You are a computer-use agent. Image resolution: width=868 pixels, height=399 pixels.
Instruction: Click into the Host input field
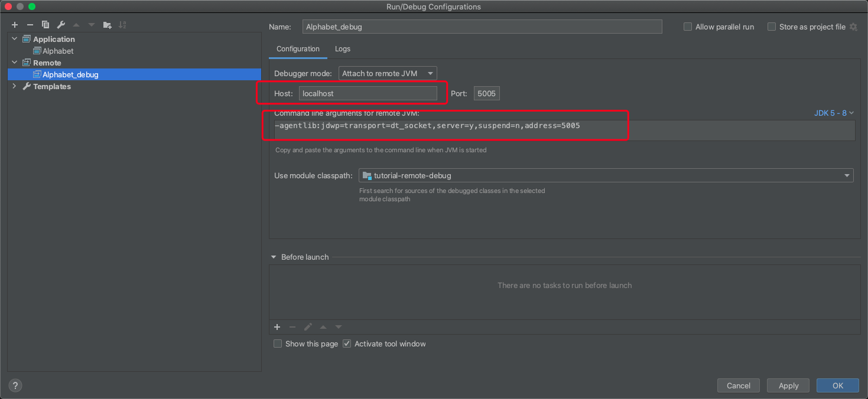[x=368, y=93]
